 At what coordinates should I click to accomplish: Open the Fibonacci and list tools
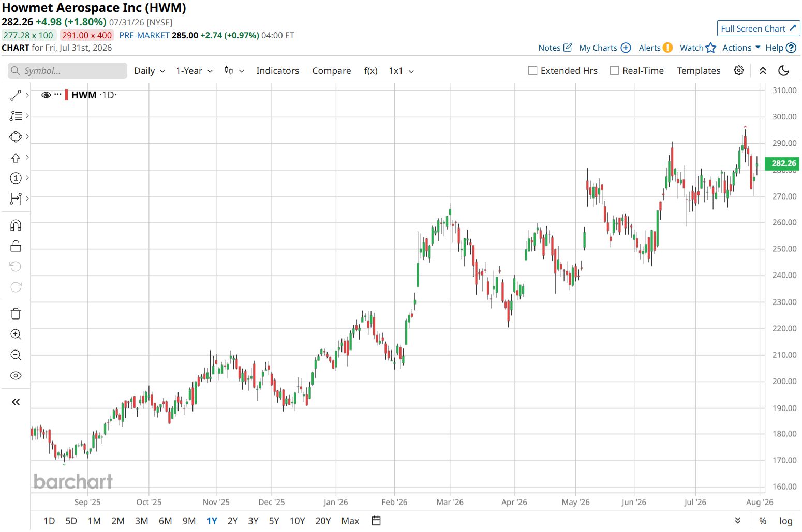[x=16, y=116]
